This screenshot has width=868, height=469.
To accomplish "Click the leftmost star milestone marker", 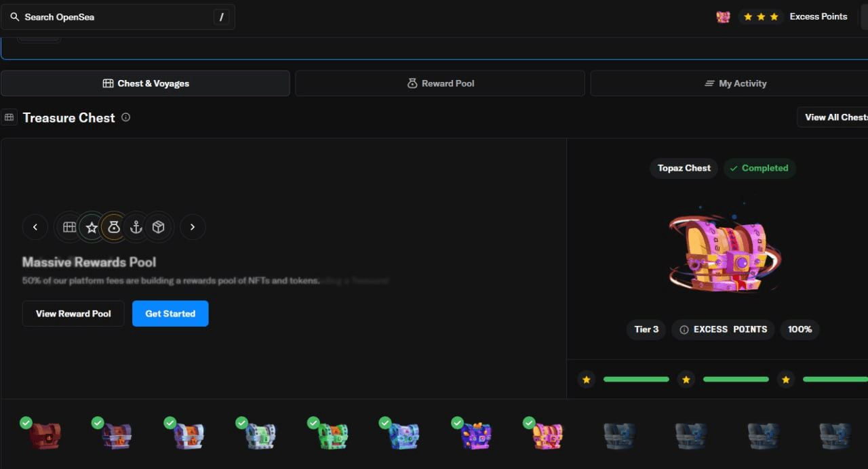I will pyautogui.click(x=587, y=380).
